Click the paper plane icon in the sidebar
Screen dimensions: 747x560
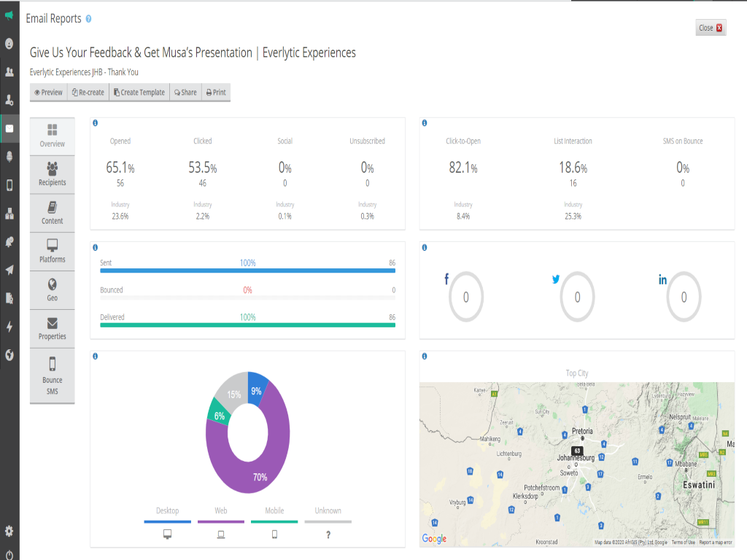[x=9, y=270]
